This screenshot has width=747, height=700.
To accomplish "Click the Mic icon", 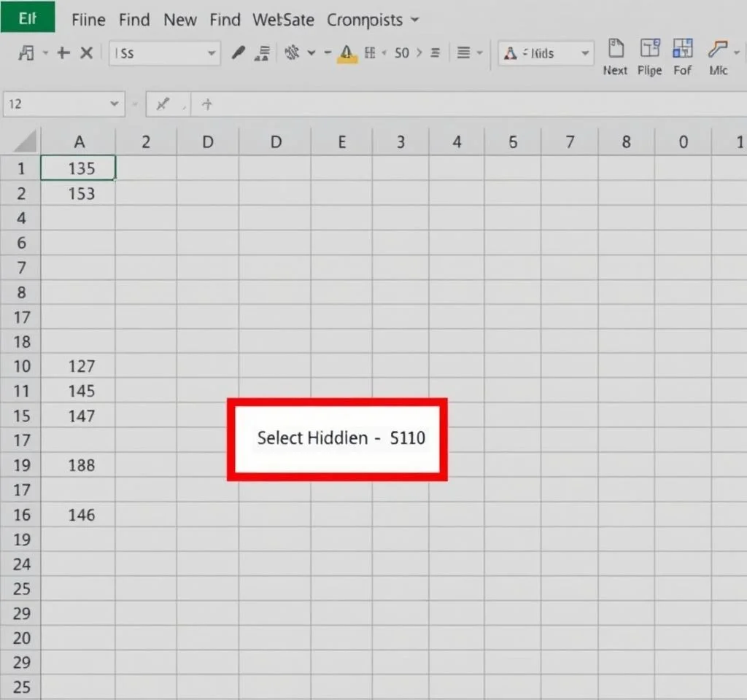I will coord(718,57).
